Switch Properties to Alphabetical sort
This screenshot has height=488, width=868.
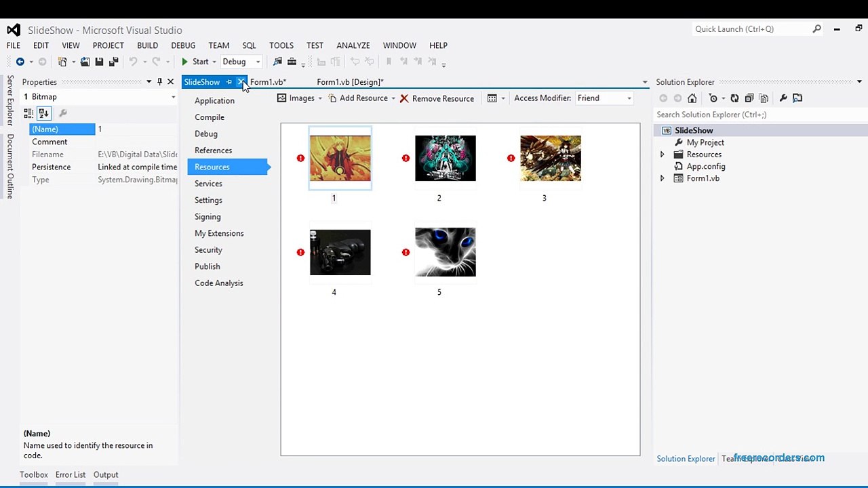pos(43,113)
